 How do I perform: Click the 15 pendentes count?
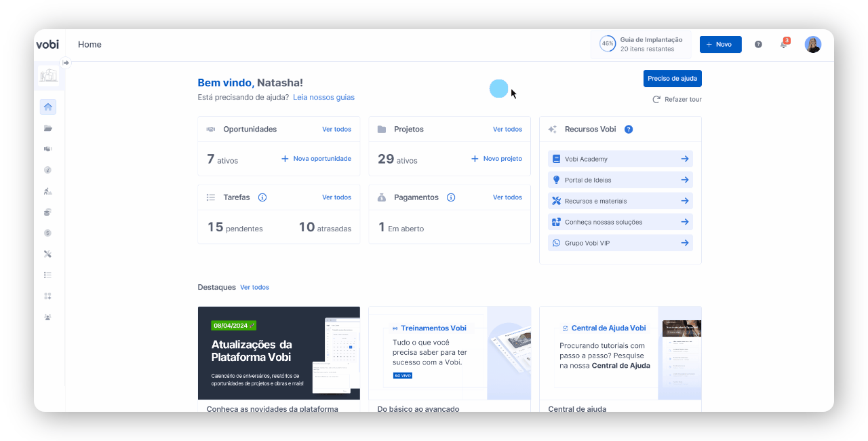point(235,227)
